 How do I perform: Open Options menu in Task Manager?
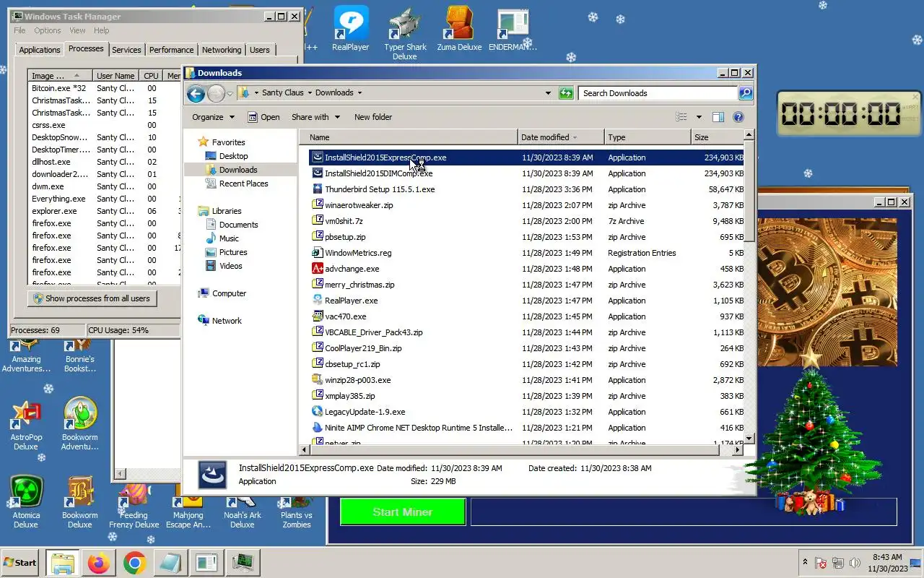(48, 30)
